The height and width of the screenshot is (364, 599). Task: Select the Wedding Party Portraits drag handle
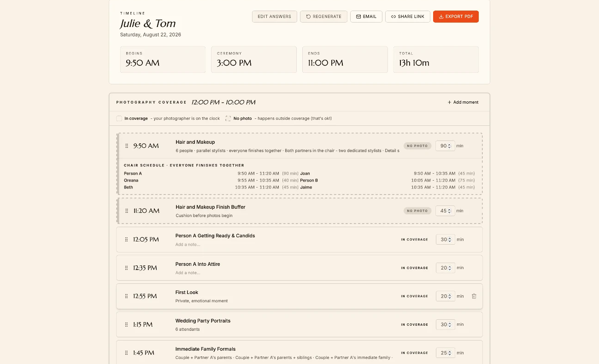[x=127, y=325]
